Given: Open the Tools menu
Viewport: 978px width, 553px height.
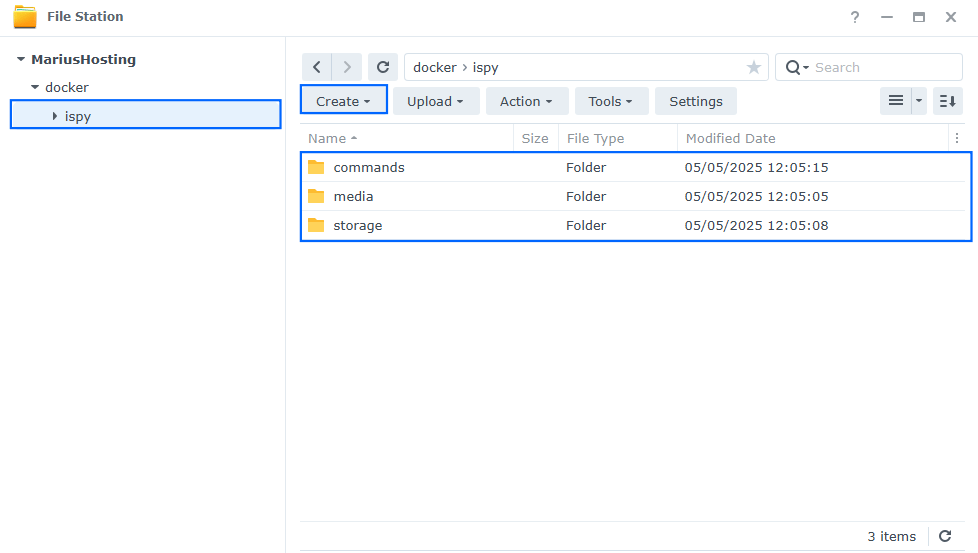Looking at the screenshot, I should click(611, 101).
